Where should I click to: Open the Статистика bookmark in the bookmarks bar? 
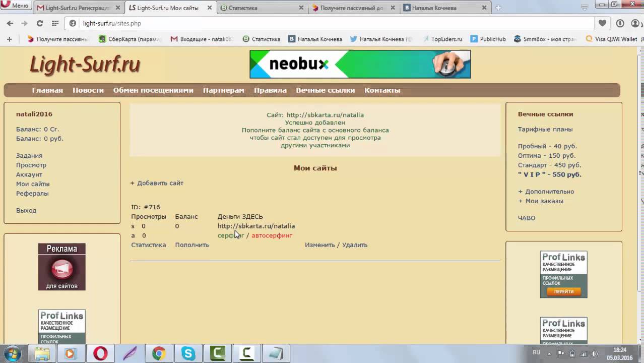pos(261,39)
